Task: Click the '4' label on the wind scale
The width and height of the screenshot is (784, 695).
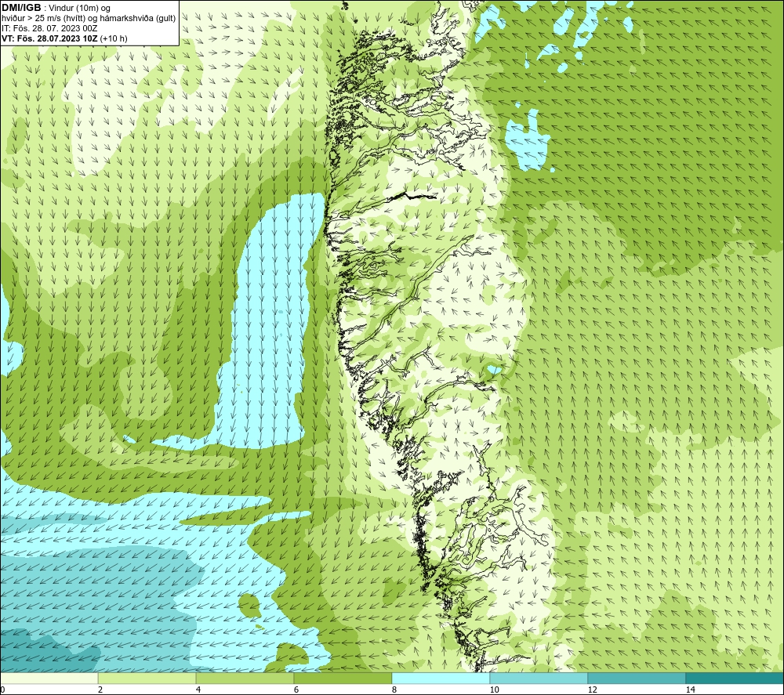Action: (x=198, y=690)
